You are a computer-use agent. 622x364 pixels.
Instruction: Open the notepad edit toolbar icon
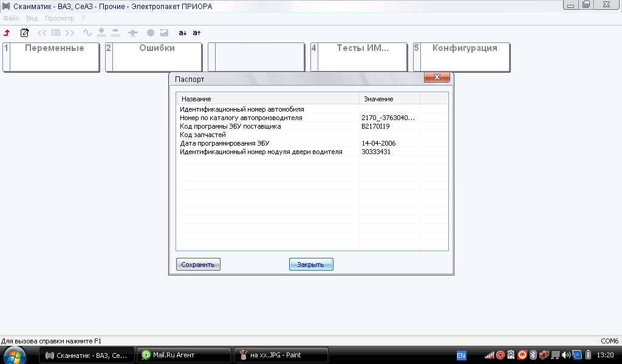24,33
